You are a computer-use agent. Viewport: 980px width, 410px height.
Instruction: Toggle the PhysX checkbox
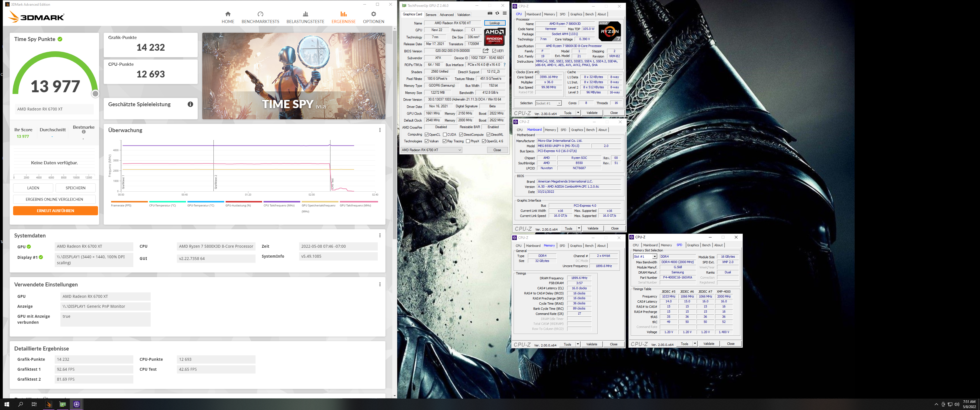468,142
